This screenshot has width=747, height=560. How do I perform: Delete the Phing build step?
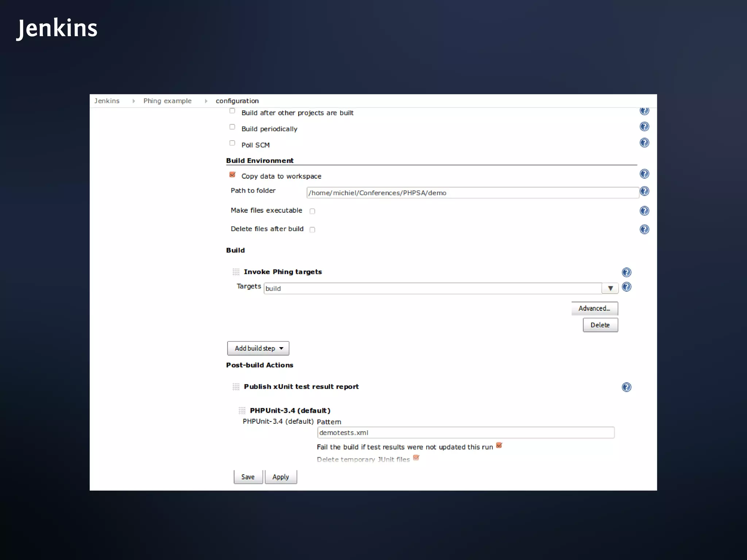(x=600, y=325)
